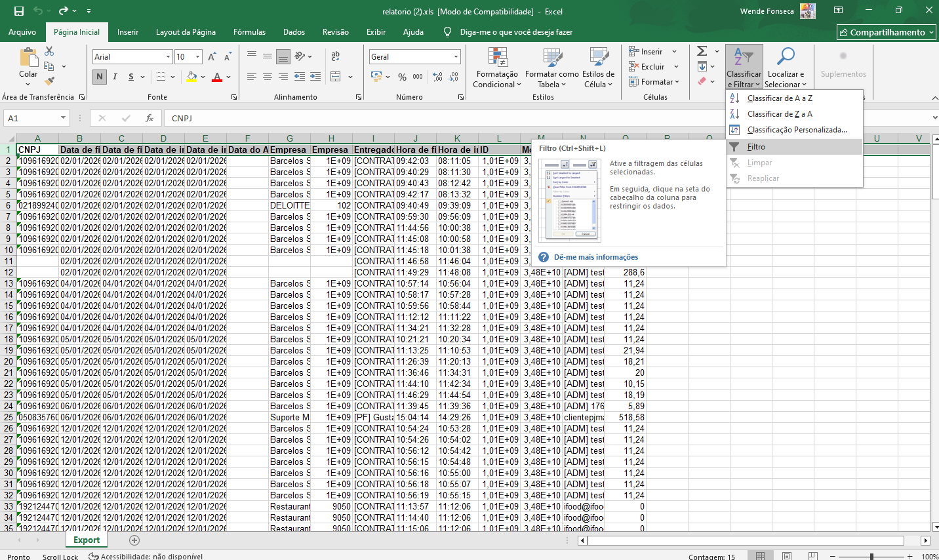This screenshot has height=560, width=939.
Task: Click the wrap text icon
Action: point(336,56)
